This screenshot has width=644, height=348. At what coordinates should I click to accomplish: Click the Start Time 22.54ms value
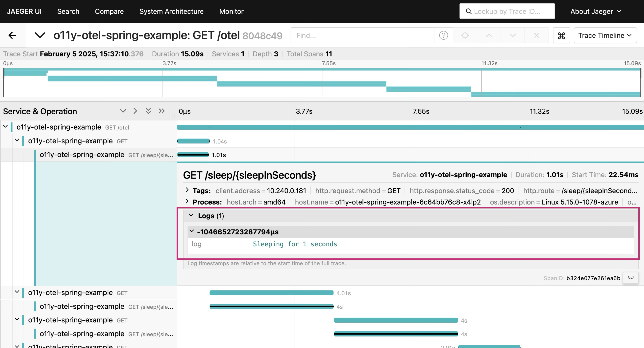(623, 175)
